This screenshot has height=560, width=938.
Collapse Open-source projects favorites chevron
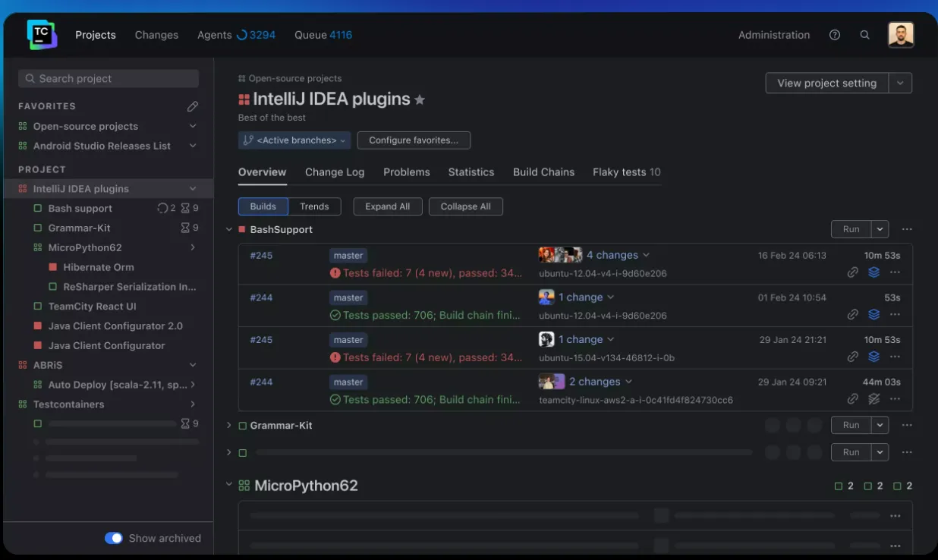coord(193,126)
